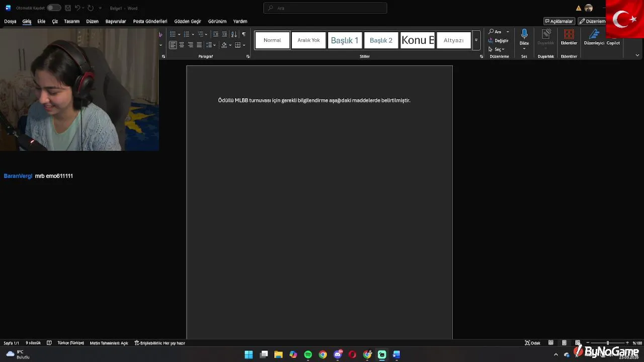The height and width of the screenshot is (362, 644).
Task: Expand borders dropdown arrow
Action: tap(244, 45)
